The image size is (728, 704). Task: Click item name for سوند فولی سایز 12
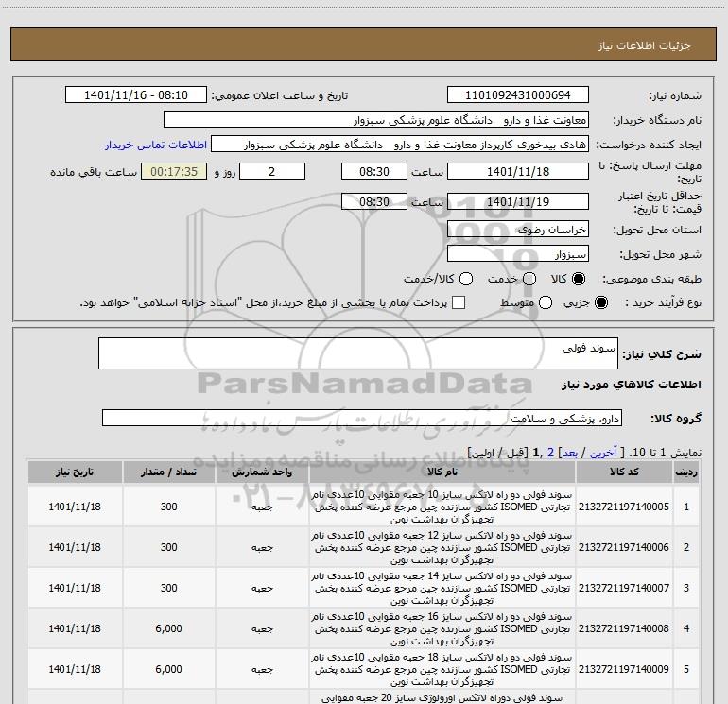point(442,547)
